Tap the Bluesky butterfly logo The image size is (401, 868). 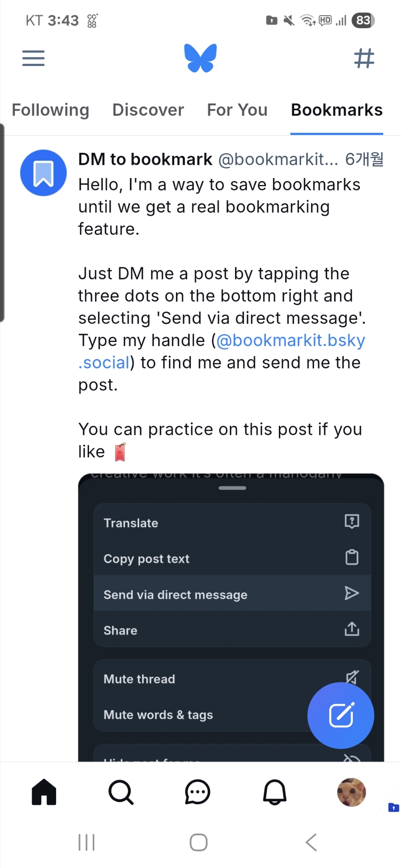pos(200,58)
